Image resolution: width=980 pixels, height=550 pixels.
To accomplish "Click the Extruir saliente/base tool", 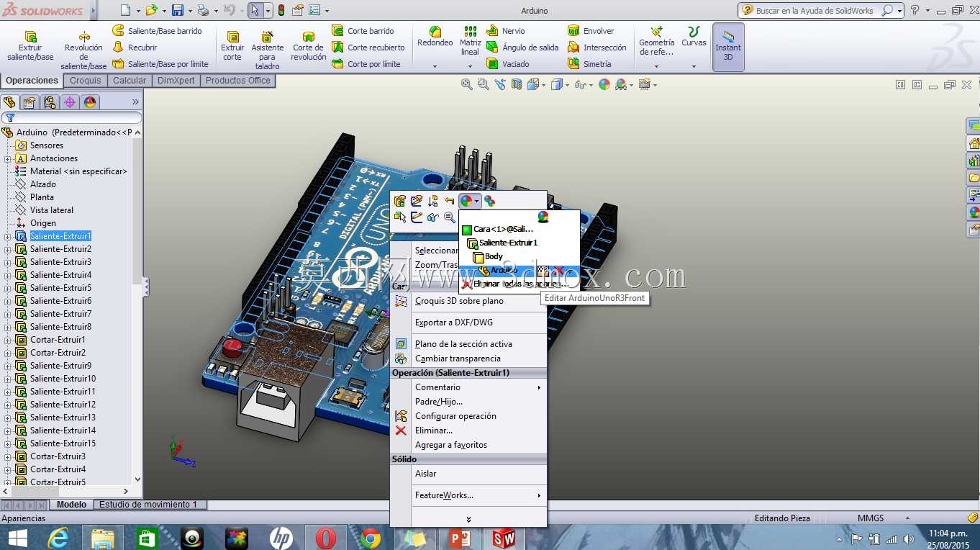I will tap(30, 45).
